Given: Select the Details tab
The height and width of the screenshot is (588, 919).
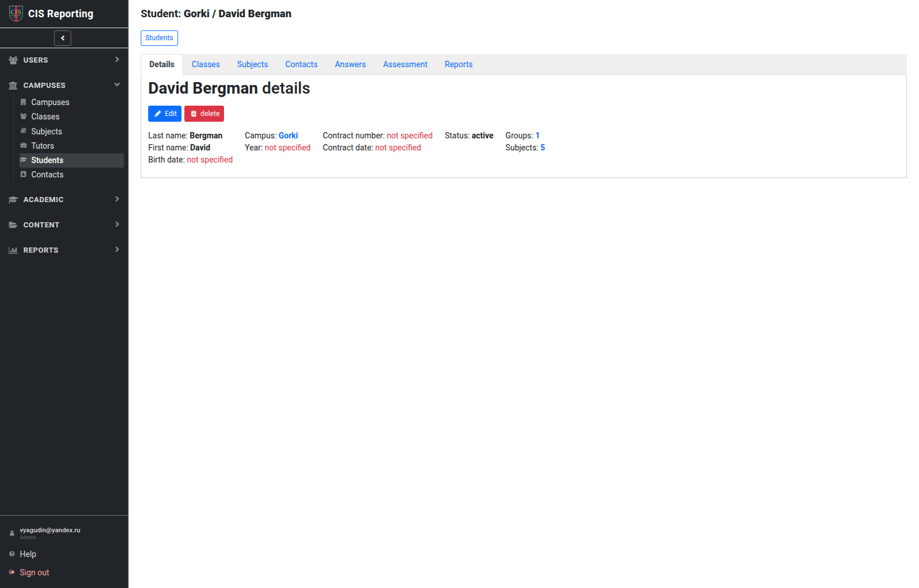Looking at the screenshot, I should click(162, 64).
